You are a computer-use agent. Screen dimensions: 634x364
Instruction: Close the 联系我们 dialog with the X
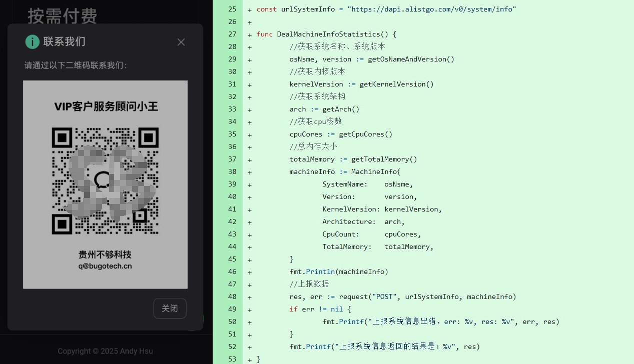[181, 42]
